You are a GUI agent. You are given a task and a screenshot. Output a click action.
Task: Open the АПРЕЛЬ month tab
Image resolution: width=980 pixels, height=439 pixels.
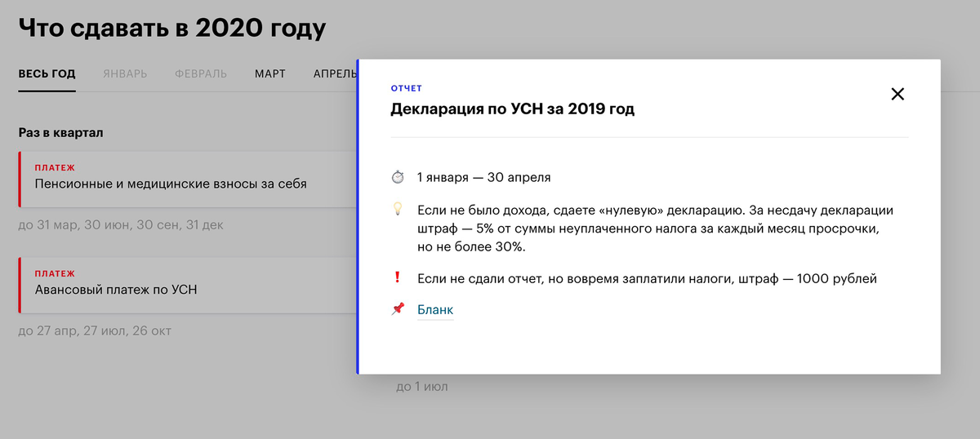(x=335, y=73)
